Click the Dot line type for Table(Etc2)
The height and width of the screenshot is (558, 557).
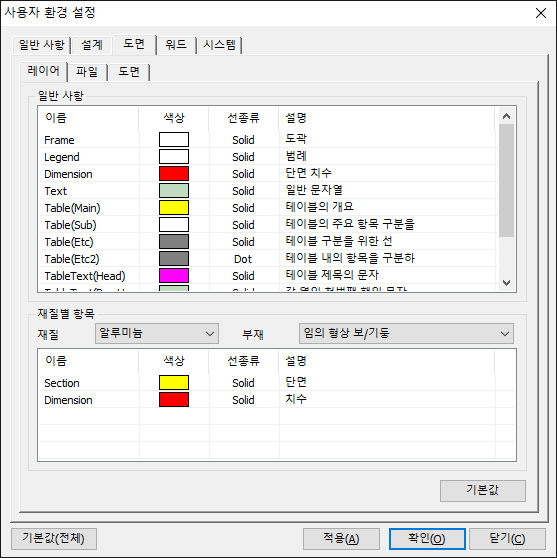pos(243,259)
